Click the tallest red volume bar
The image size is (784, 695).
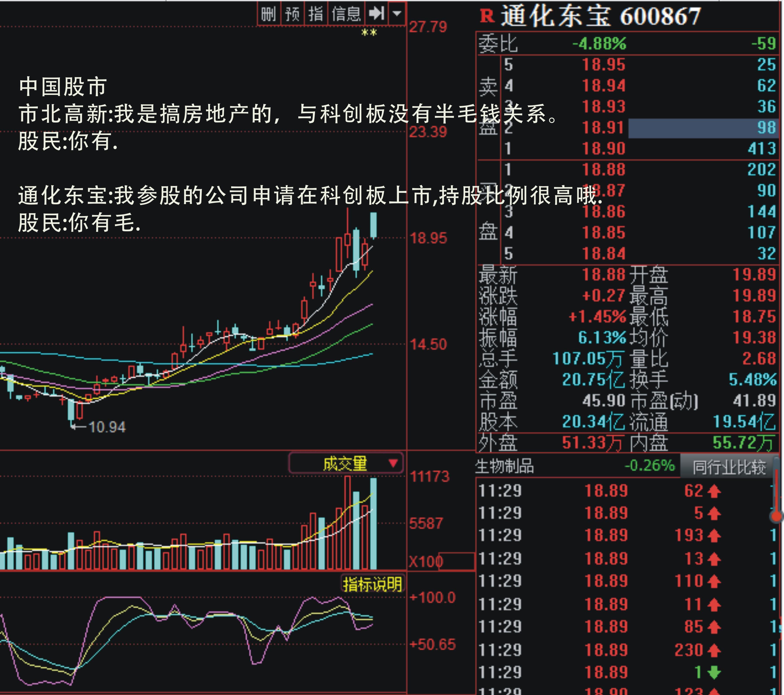point(347,523)
